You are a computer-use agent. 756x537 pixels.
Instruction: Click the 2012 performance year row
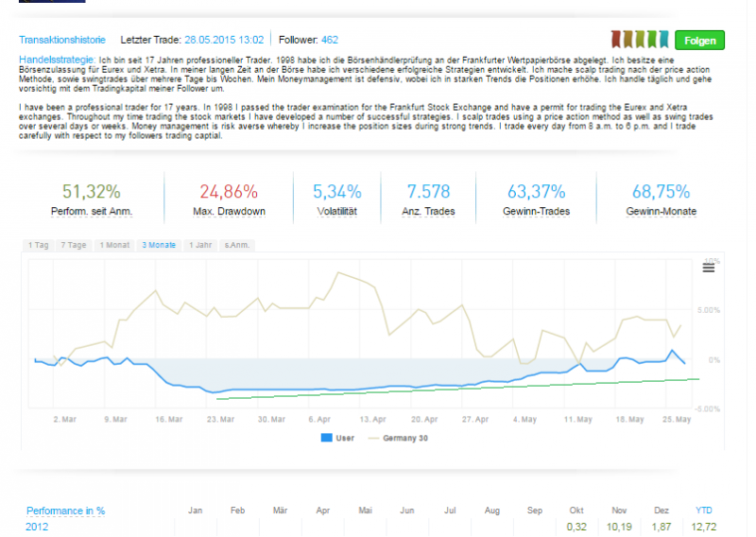[37, 527]
